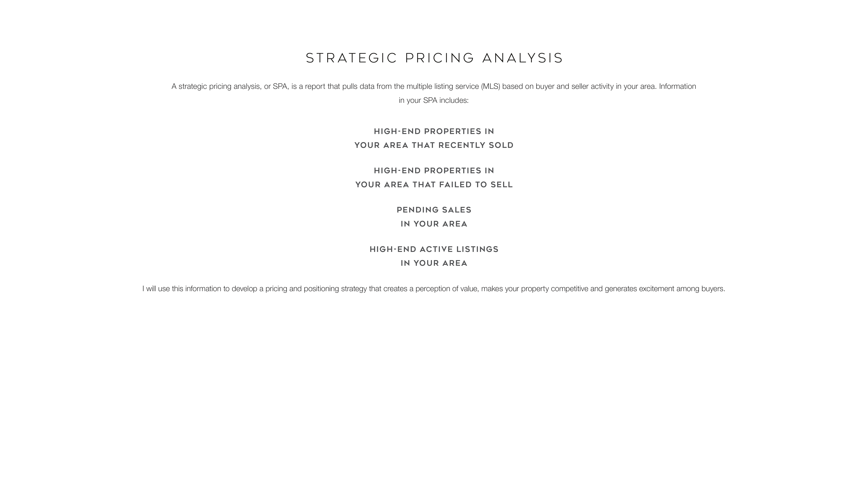This screenshot has height=488, width=868.
Task: Click "Information" ending the first paragraph line
Action: (678, 86)
